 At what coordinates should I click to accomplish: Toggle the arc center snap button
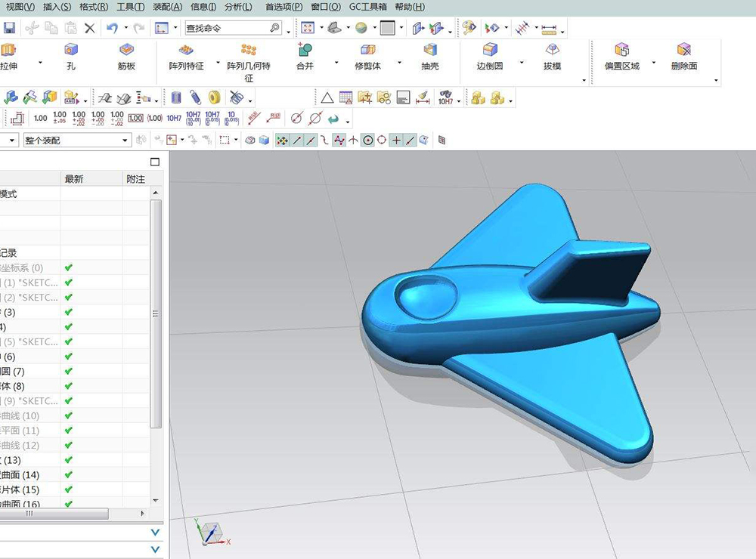coord(368,141)
